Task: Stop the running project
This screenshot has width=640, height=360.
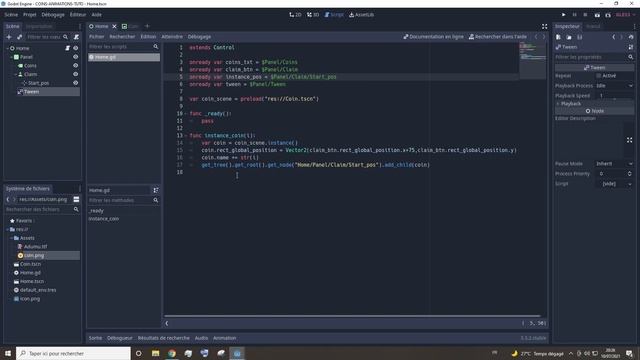Action: [x=585, y=15]
